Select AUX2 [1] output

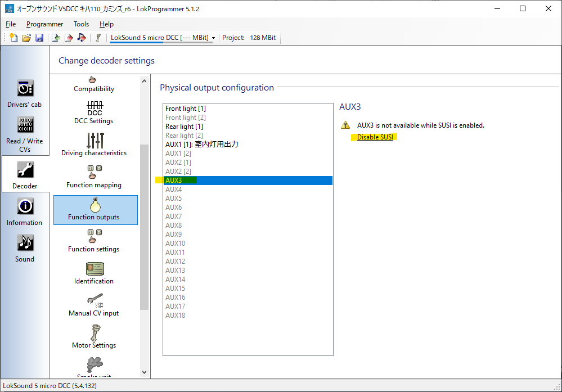[x=248, y=163]
